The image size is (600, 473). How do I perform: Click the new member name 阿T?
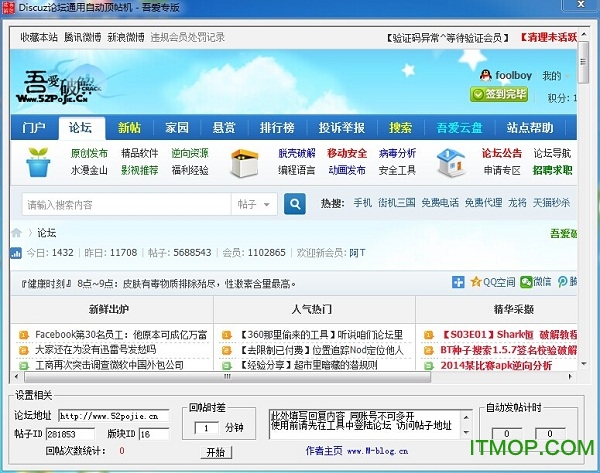pyautogui.click(x=357, y=253)
